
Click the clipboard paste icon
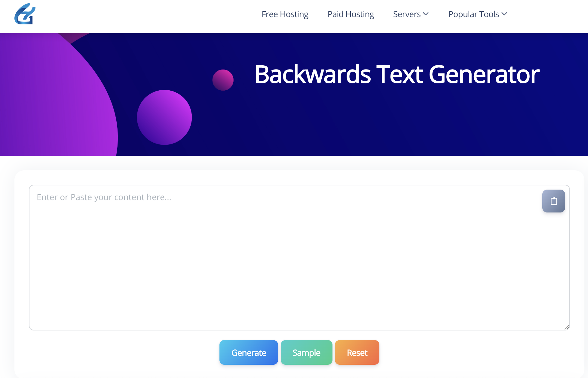point(553,201)
